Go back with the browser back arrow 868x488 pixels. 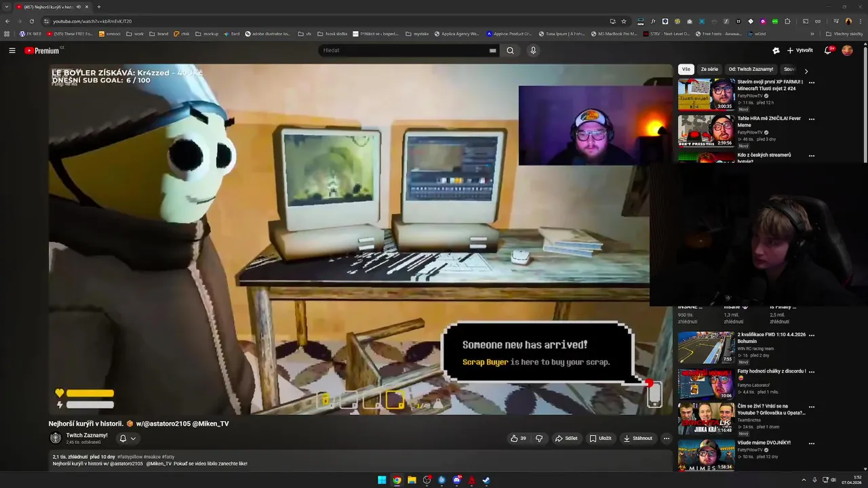(x=7, y=21)
